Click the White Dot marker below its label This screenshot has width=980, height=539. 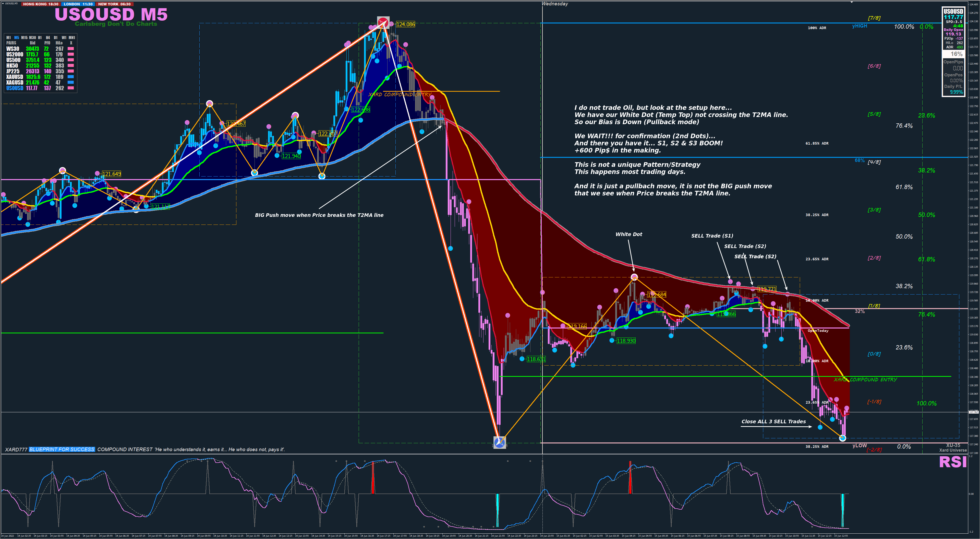634,277
